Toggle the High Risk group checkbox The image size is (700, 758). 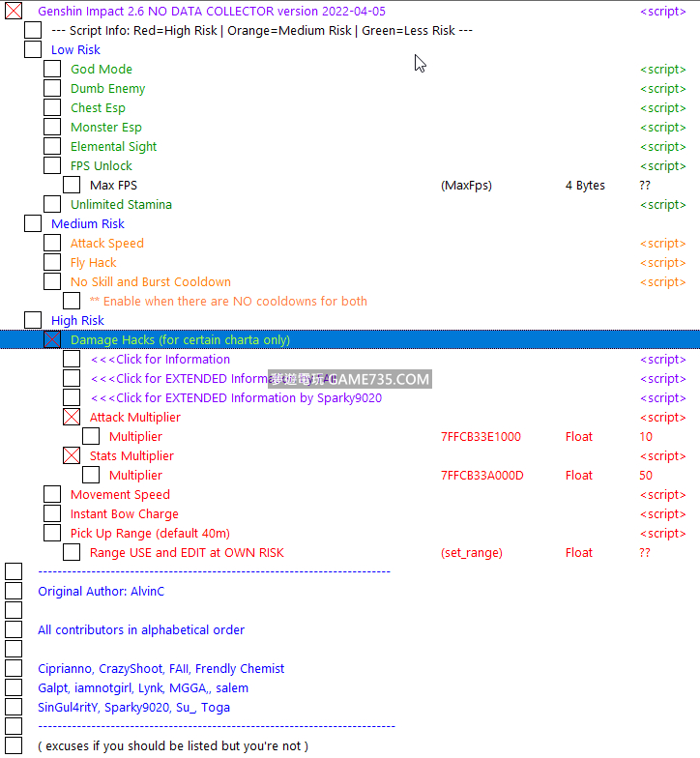pyautogui.click(x=33, y=321)
